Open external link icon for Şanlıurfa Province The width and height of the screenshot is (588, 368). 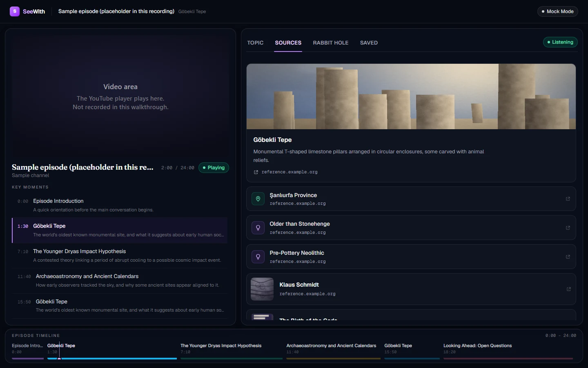tap(568, 199)
